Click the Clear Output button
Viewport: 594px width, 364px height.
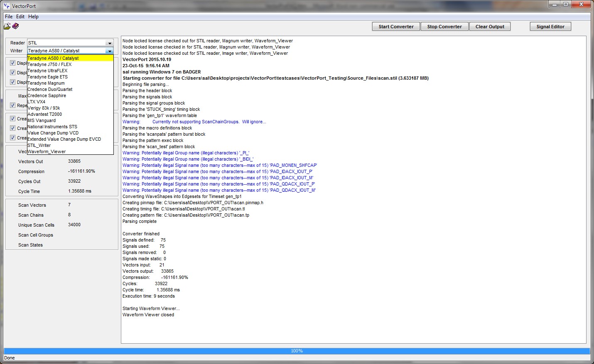click(490, 27)
